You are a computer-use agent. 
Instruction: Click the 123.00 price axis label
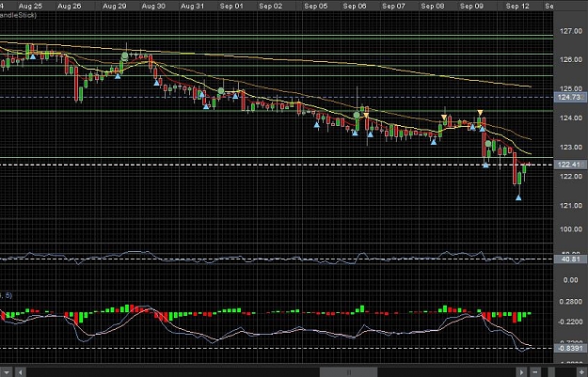coord(571,148)
